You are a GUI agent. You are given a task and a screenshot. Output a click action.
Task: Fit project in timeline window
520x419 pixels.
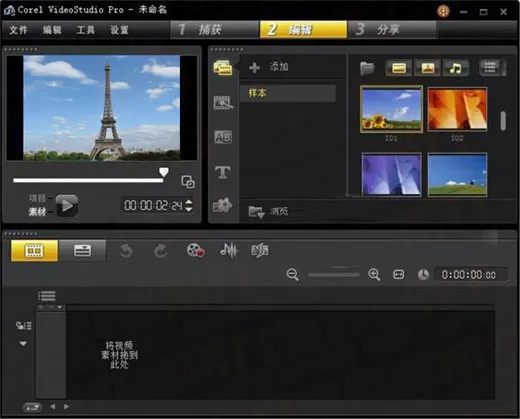[399, 275]
